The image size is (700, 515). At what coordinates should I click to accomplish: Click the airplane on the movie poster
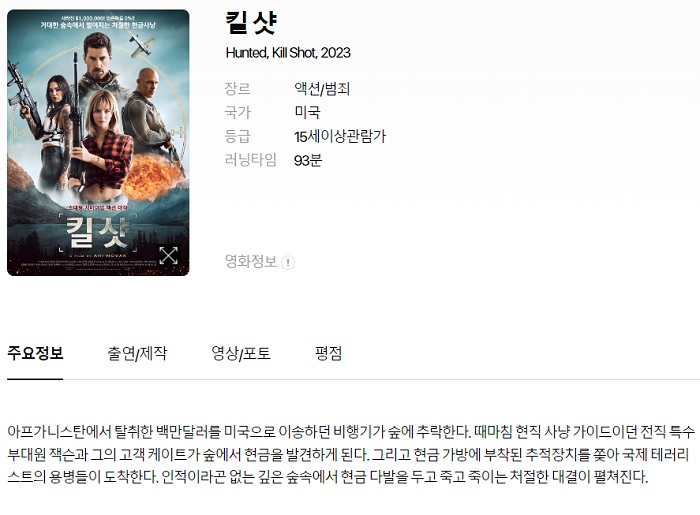[142, 45]
